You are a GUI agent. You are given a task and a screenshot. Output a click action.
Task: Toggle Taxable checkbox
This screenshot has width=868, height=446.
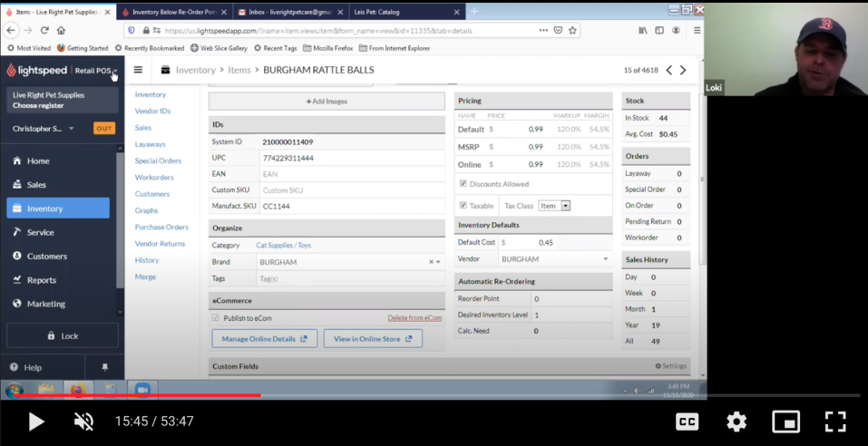tap(463, 205)
